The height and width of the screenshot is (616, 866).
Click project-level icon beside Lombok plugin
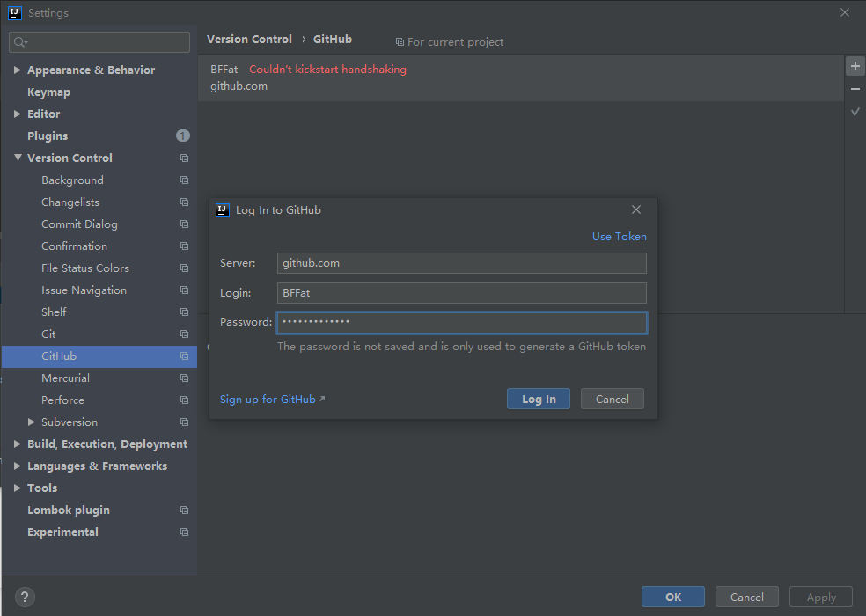tap(185, 510)
